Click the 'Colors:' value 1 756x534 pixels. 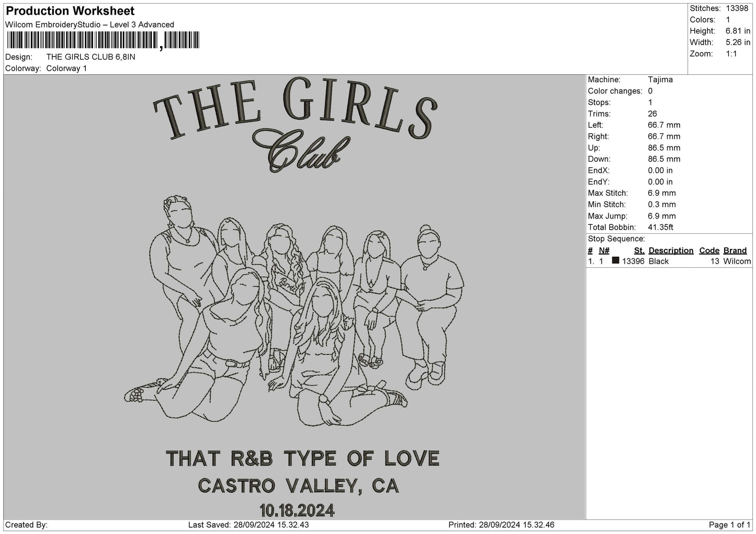click(x=728, y=20)
